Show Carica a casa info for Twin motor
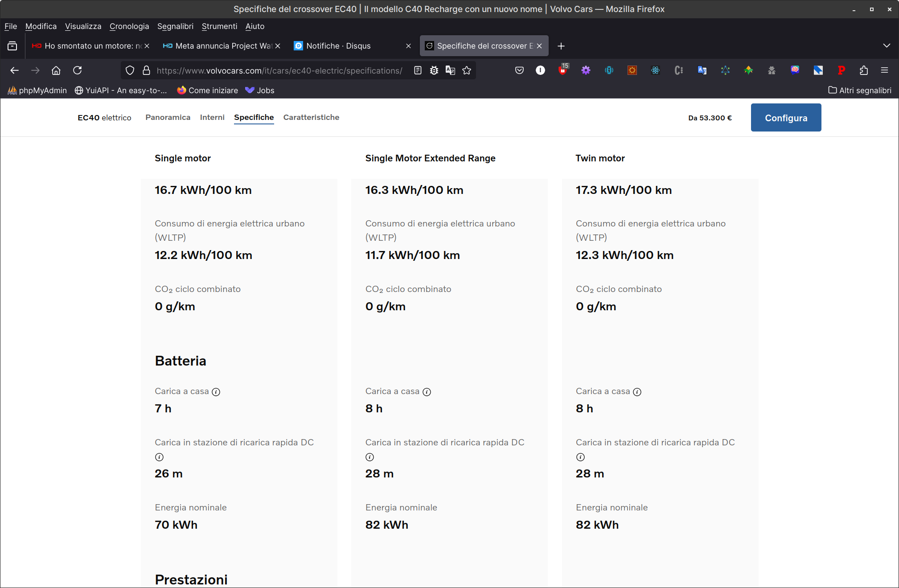899x588 pixels. pos(637,392)
